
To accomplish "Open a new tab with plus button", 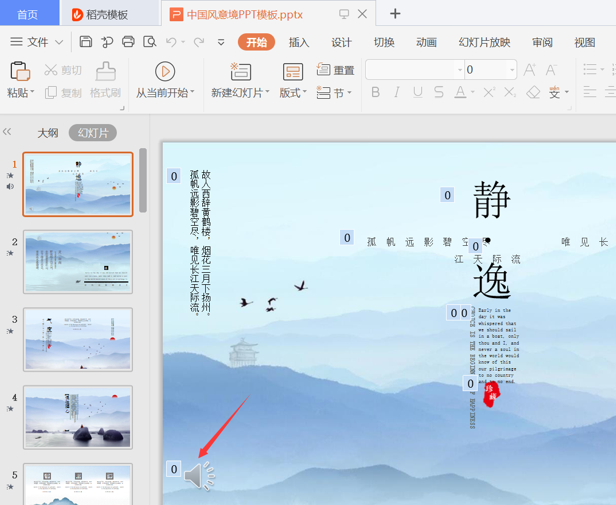I will [x=395, y=14].
